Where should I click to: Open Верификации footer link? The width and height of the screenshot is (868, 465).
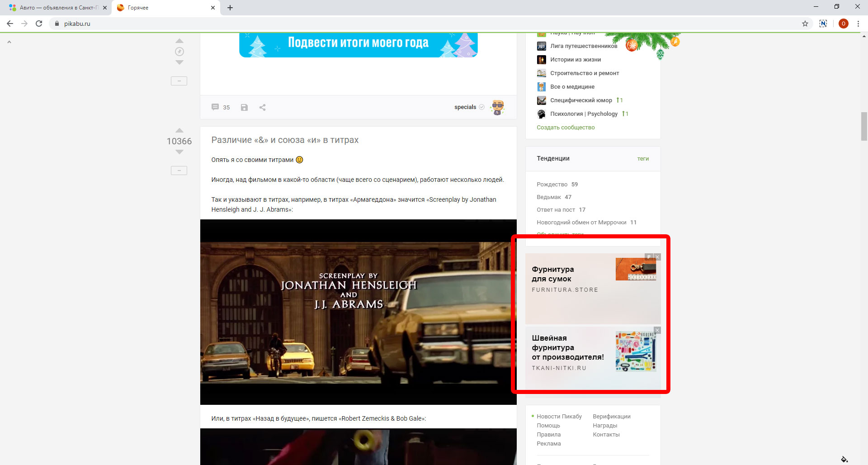point(612,417)
